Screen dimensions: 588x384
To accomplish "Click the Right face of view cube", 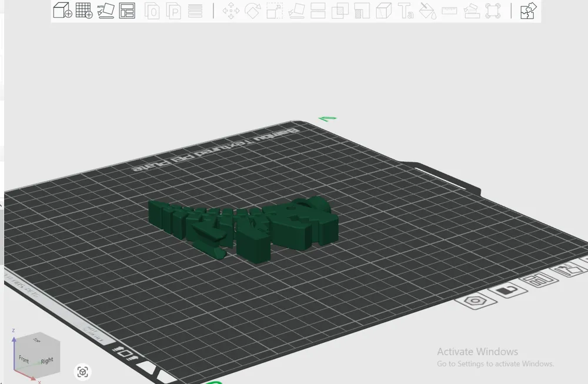I will pyautogui.click(x=48, y=360).
